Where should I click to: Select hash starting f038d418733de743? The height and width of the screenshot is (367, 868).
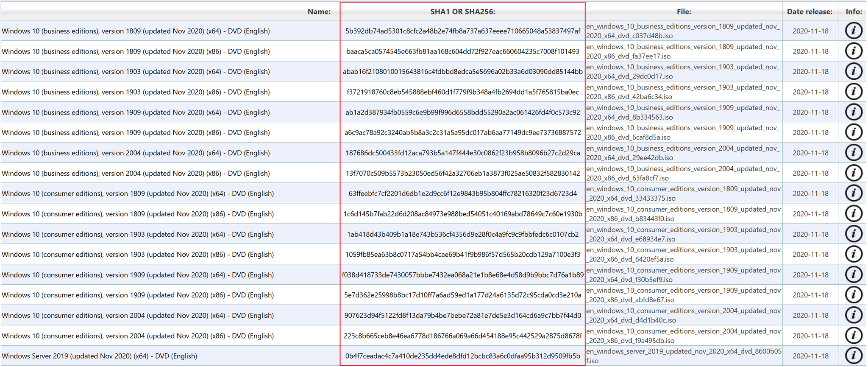pos(463,275)
